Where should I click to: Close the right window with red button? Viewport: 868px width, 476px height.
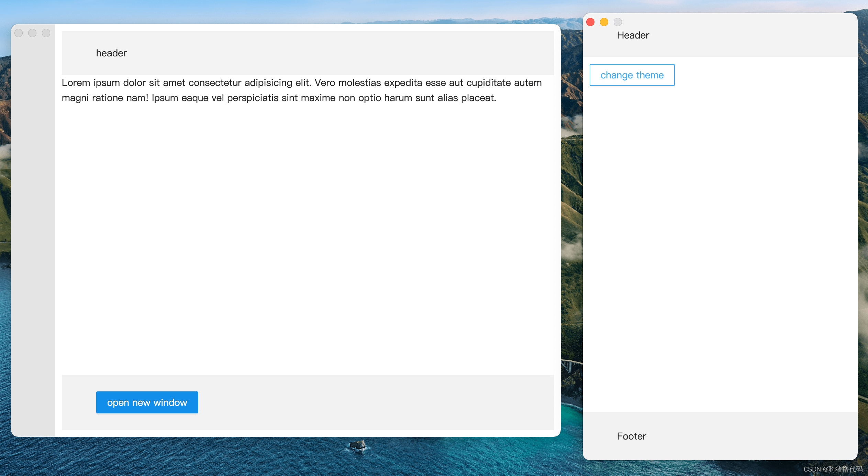click(x=590, y=22)
